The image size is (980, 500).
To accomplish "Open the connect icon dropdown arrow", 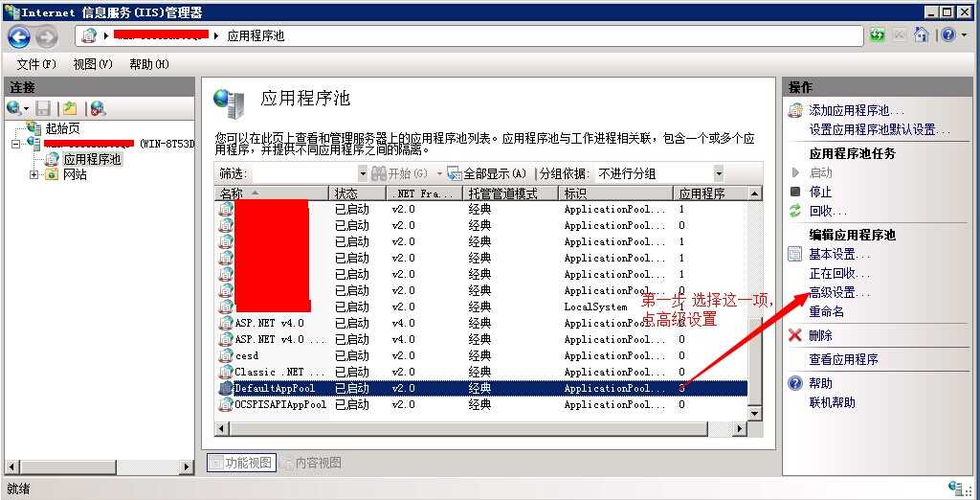I will (27, 109).
